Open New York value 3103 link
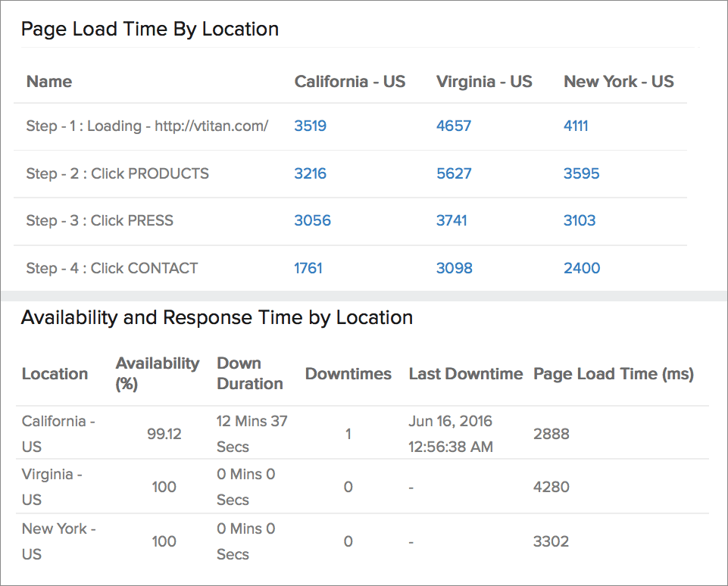Image resolution: width=728 pixels, height=586 pixels. (x=580, y=220)
